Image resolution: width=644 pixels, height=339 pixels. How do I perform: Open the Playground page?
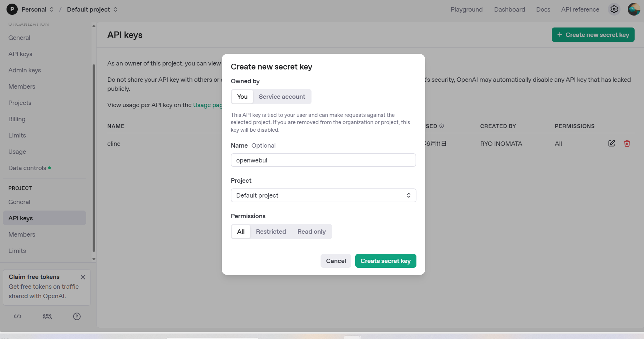(466, 9)
